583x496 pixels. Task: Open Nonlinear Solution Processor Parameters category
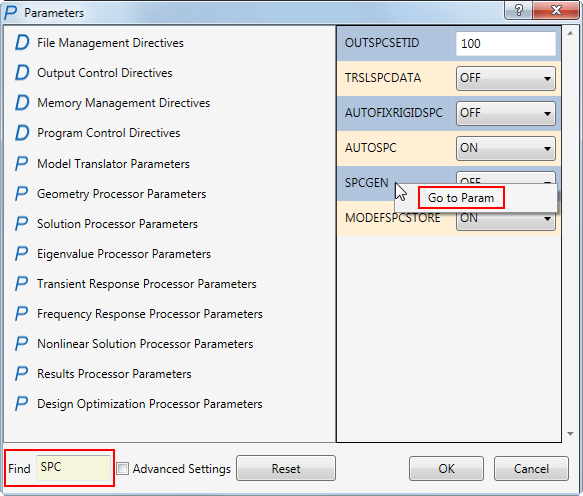point(145,344)
